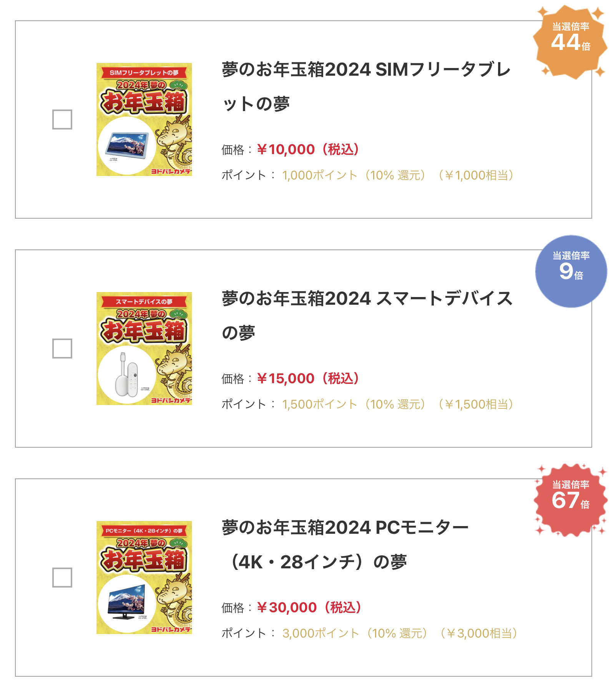Click the blue 9倍 lottery odds badge
616x699 pixels.
tap(571, 271)
